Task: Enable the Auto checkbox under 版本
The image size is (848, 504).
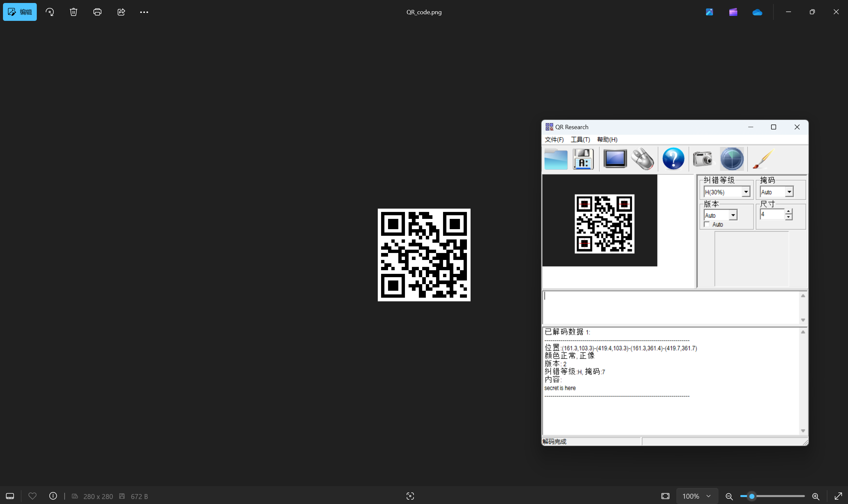Action: (707, 225)
